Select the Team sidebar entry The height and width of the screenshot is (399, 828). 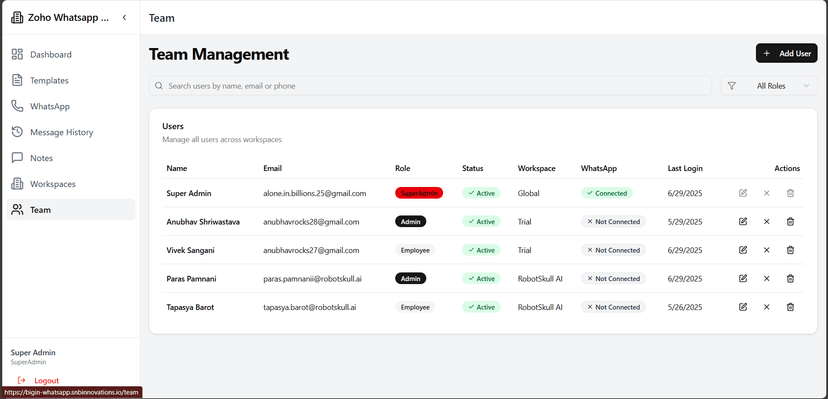(71, 210)
